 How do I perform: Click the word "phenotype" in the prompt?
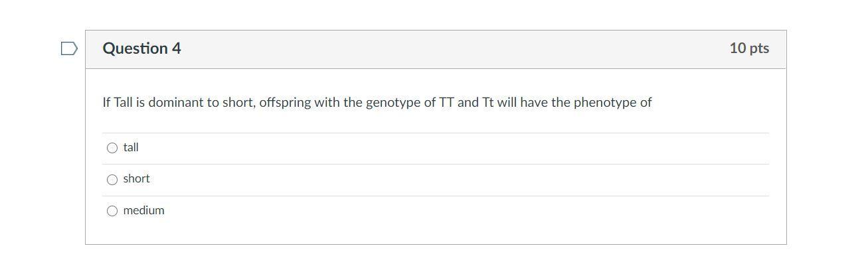(604, 103)
